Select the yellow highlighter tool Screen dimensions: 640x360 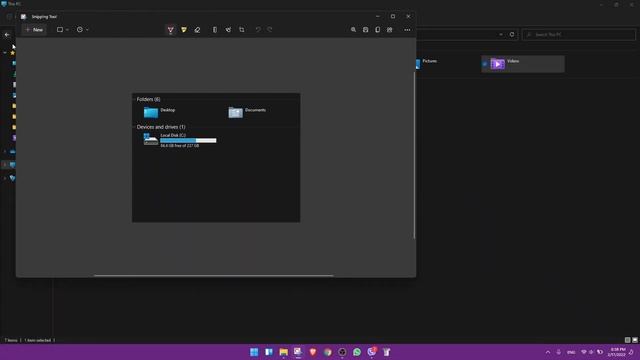point(184,30)
